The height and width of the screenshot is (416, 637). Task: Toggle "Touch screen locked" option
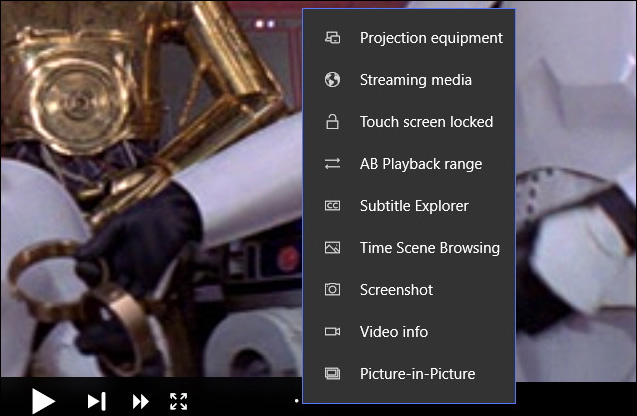click(426, 122)
